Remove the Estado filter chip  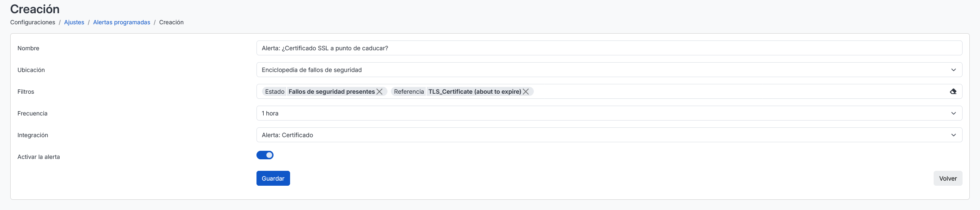379,92
